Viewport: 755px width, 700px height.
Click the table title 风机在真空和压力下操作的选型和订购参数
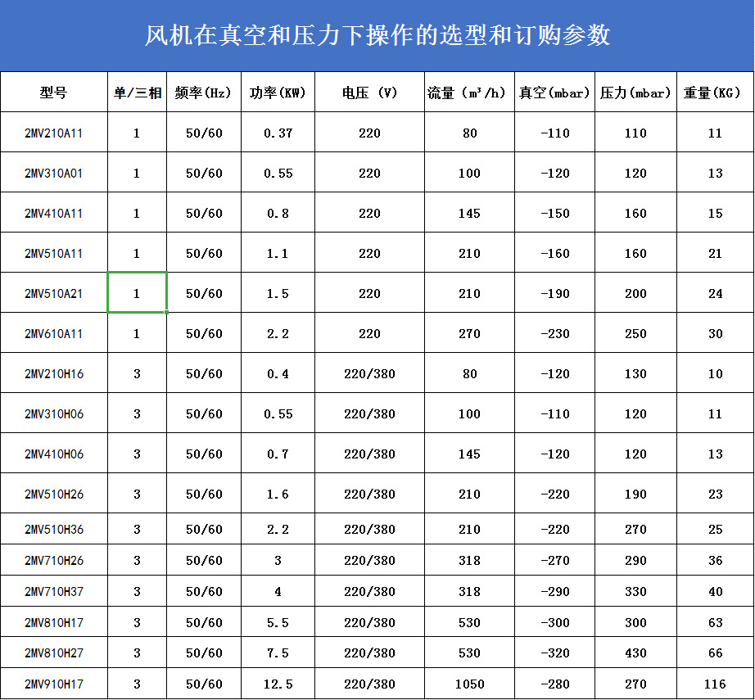(x=377, y=35)
